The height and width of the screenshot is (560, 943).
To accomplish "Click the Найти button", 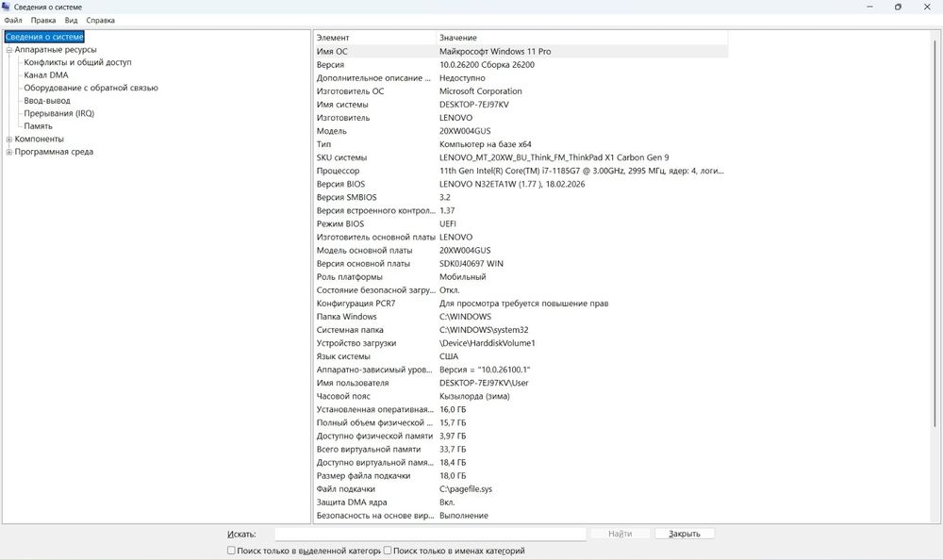I will click(620, 534).
